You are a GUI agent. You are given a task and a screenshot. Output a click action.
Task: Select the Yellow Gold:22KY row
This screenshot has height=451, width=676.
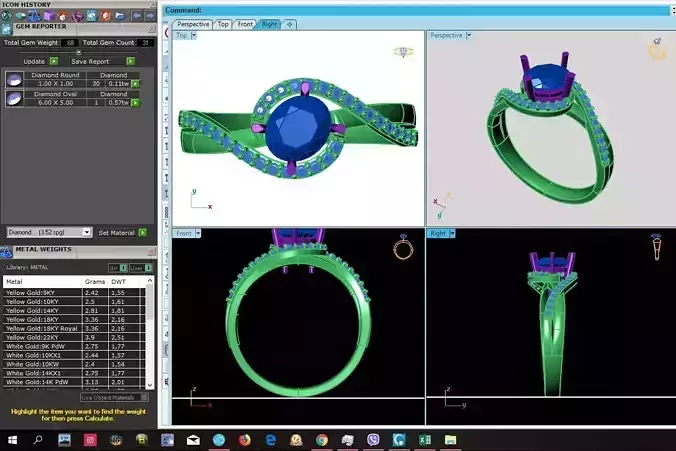coord(75,337)
